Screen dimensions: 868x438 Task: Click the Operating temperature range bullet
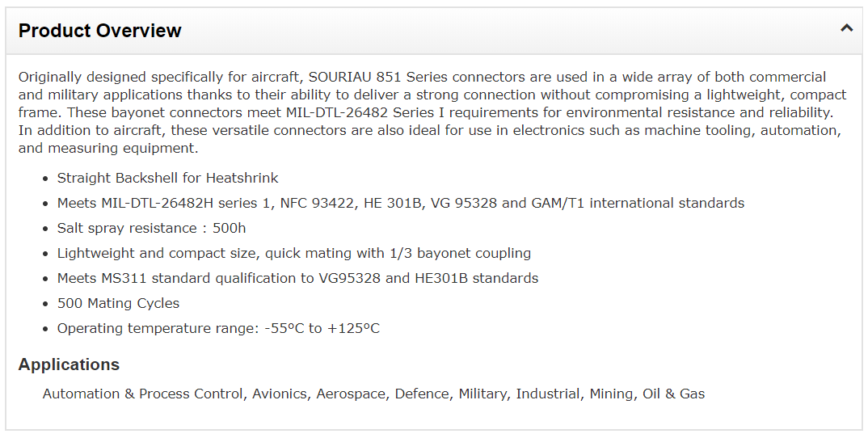(219, 328)
